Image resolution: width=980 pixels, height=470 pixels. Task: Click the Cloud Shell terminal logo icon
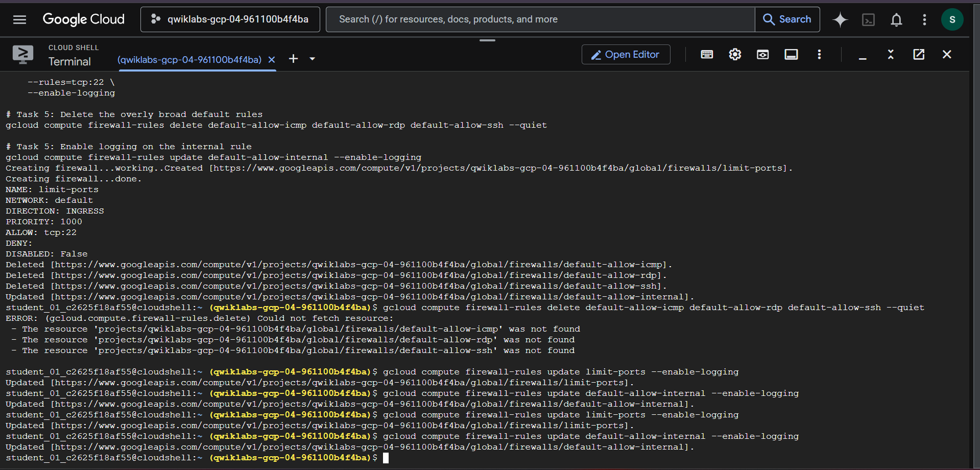22,54
